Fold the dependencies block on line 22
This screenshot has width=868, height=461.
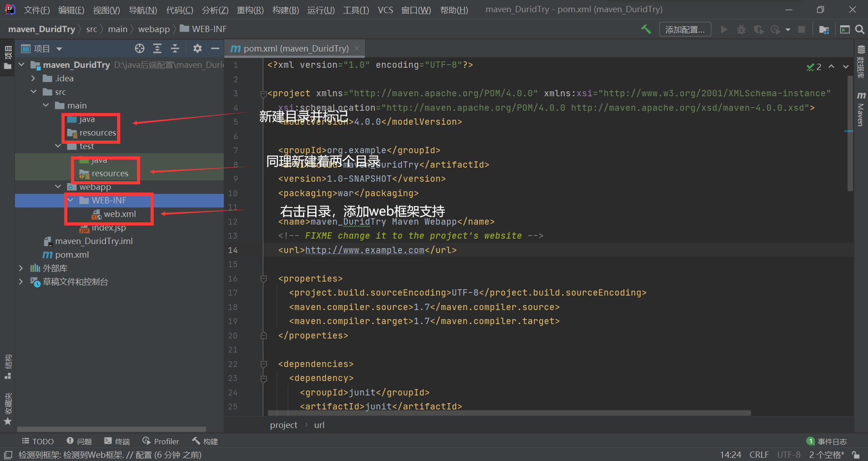(x=264, y=364)
